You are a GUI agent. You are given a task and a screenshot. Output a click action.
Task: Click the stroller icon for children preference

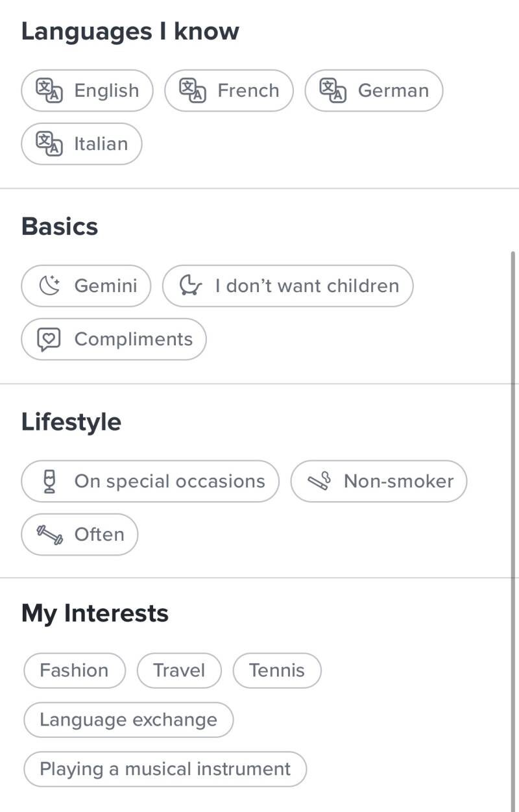point(189,286)
